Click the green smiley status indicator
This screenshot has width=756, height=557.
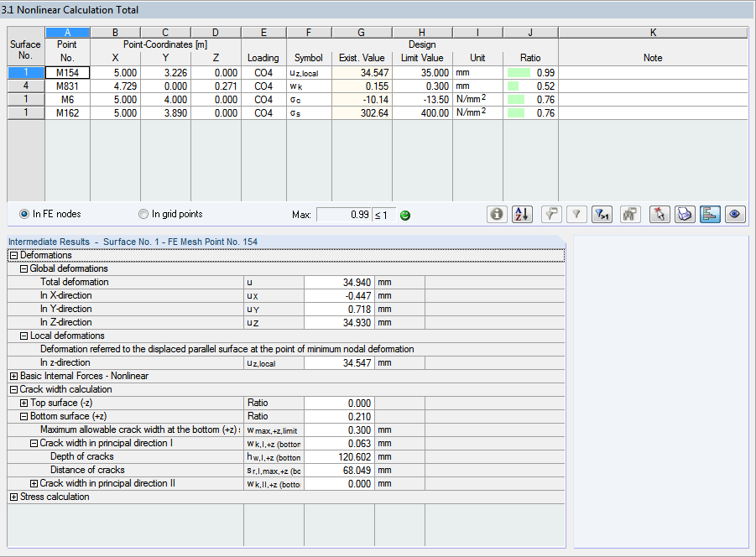[x=404, y=215]
